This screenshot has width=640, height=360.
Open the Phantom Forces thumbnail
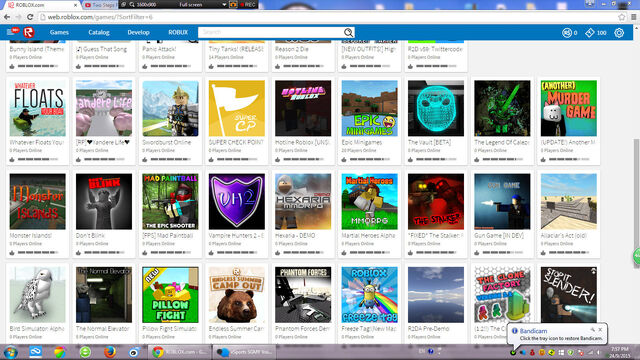click(x=303, y=295)
